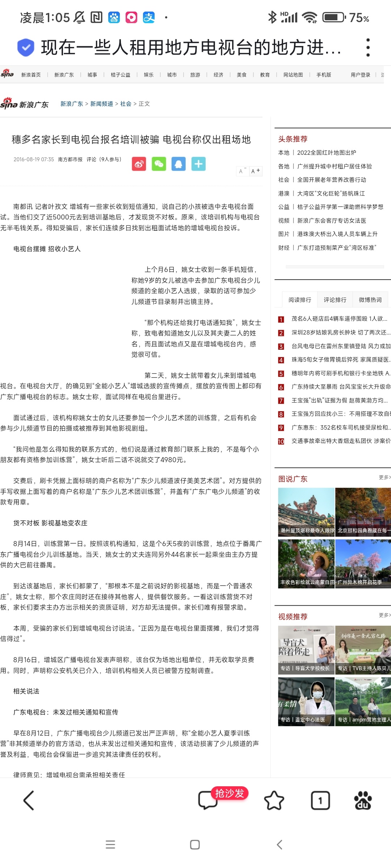The width and height of the screenshot is (391, 868).
Task: Open ranked story 台风电母已在雷州东里镇登陆
Action: pyautogui.click(x=341, y=346)
